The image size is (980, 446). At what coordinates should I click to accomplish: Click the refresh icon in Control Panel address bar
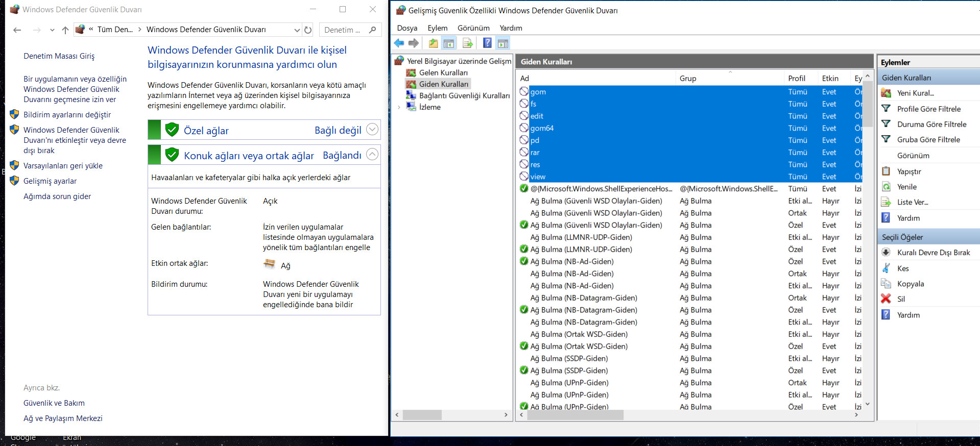tap(308, 30)
